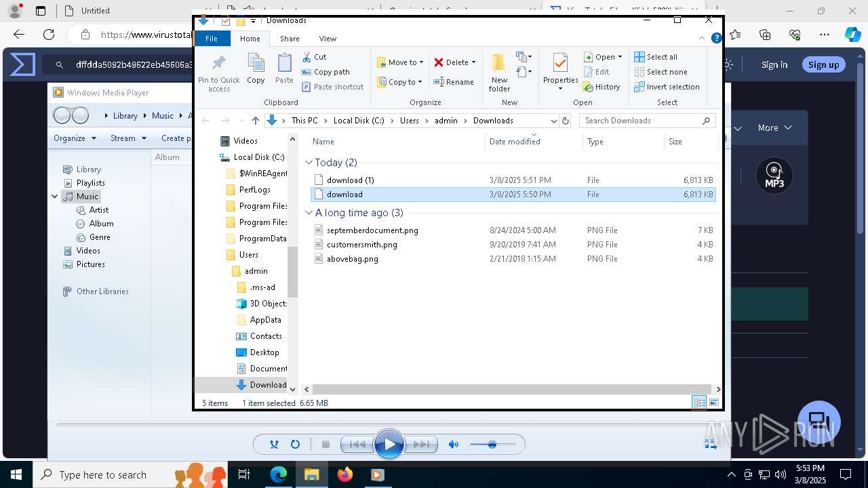Viewport: 868px width, 488px height.
Task: Switch to the Home ribbon tab
Action: [x=250, y=39]
